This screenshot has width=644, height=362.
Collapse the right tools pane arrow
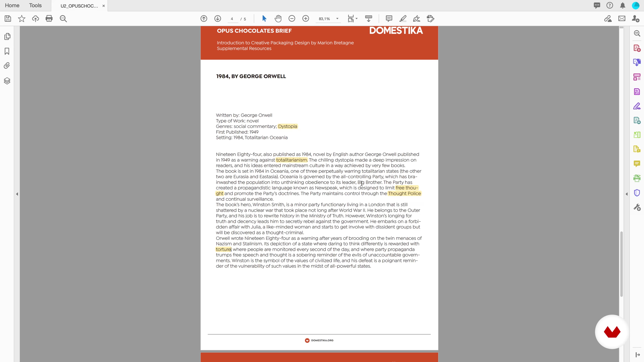click(627, 194)
